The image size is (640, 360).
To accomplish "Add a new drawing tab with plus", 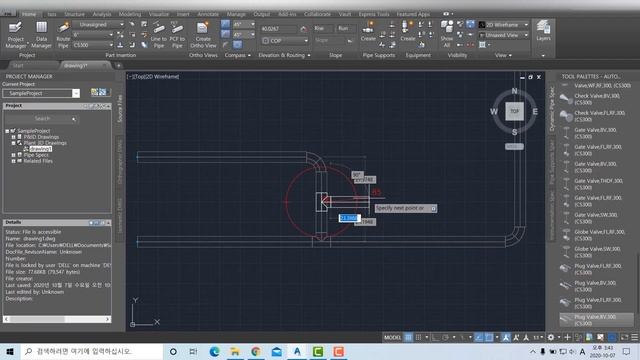I will 118,65.
